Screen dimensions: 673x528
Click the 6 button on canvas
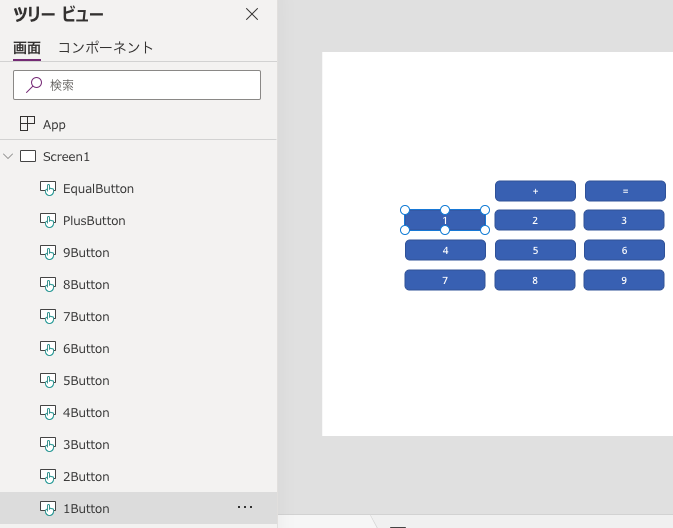click(624, 250)
